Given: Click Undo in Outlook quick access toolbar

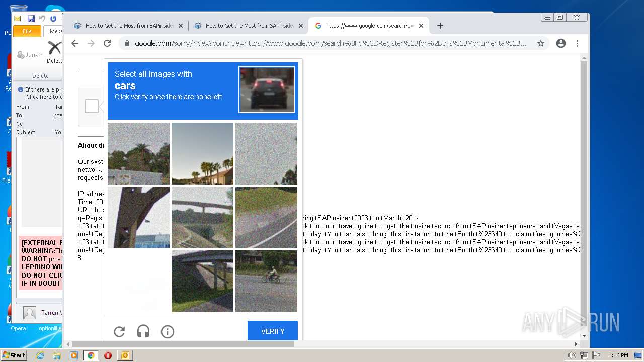Looking at the screenshot, I should (x=42, y=19).
